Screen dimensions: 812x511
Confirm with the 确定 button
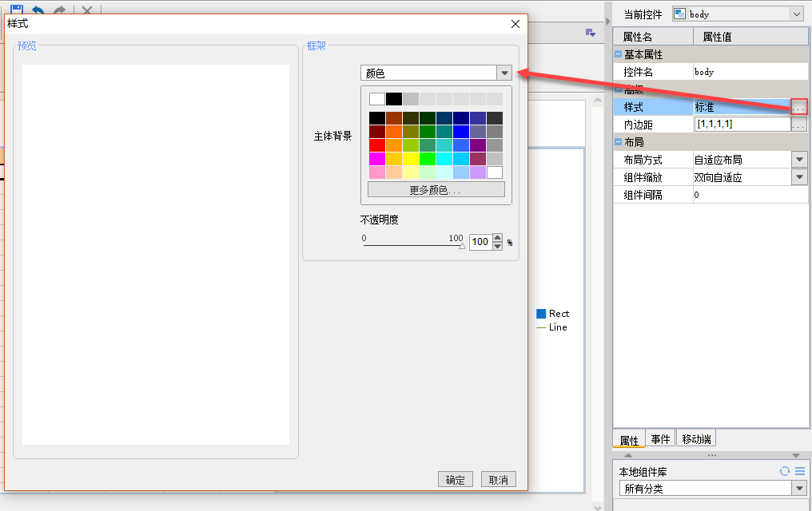[x=456, y=479]
